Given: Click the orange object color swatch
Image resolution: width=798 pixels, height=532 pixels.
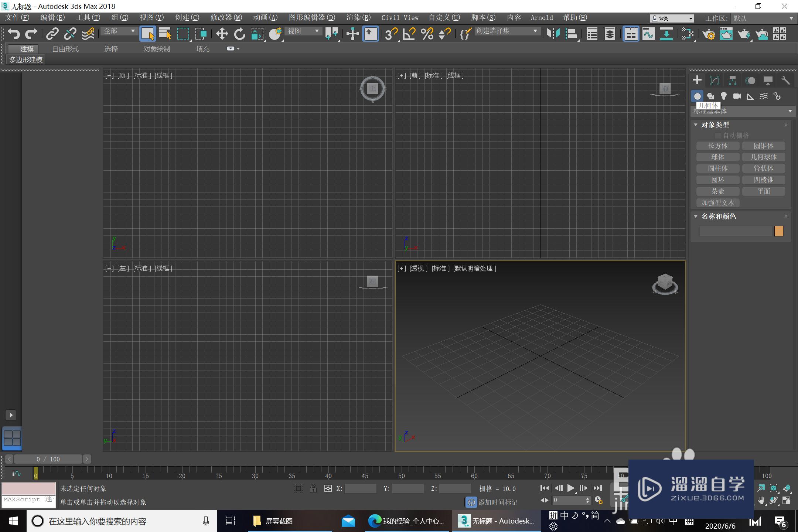Looking at the screenshot, I should [778, 231].
